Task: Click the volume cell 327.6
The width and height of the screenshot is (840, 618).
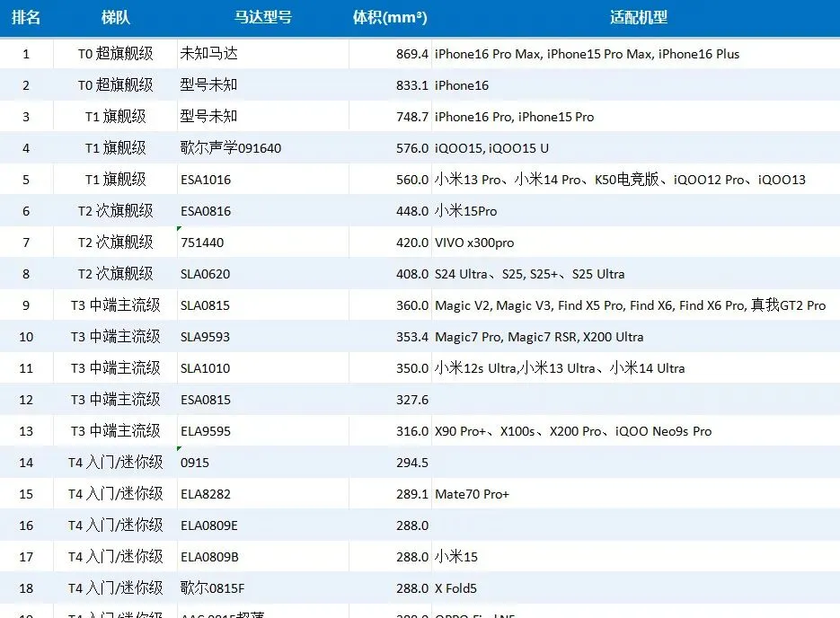Action: point(412,400)
